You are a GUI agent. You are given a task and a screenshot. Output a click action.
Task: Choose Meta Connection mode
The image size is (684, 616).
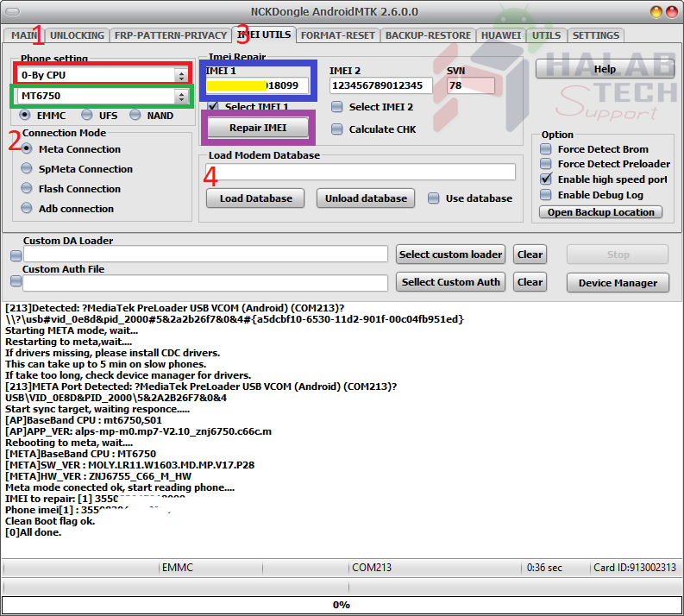click(x=27, y=148)
